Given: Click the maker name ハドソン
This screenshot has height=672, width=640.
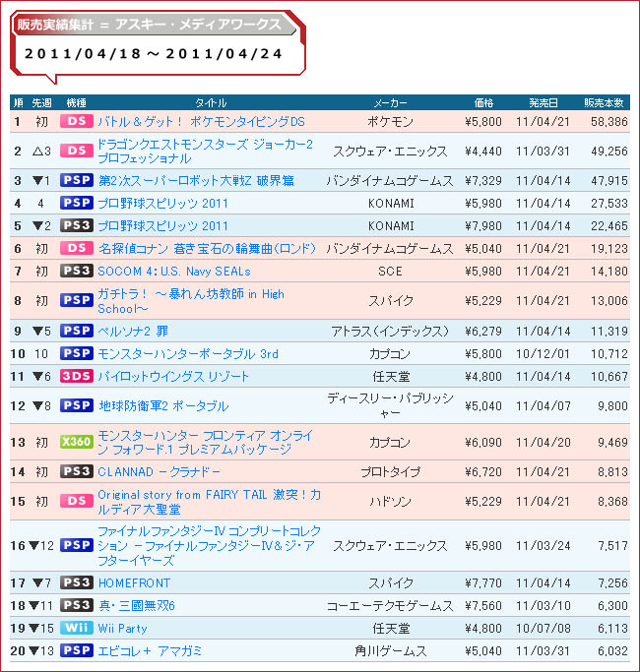Looking at the screenshot, I should click(390, 502).
